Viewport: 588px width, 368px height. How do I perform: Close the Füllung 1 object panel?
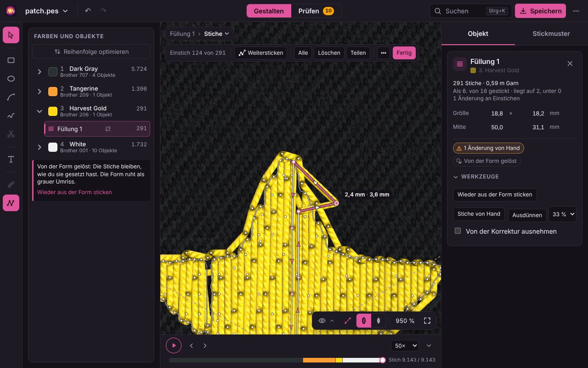click(570, 63)
